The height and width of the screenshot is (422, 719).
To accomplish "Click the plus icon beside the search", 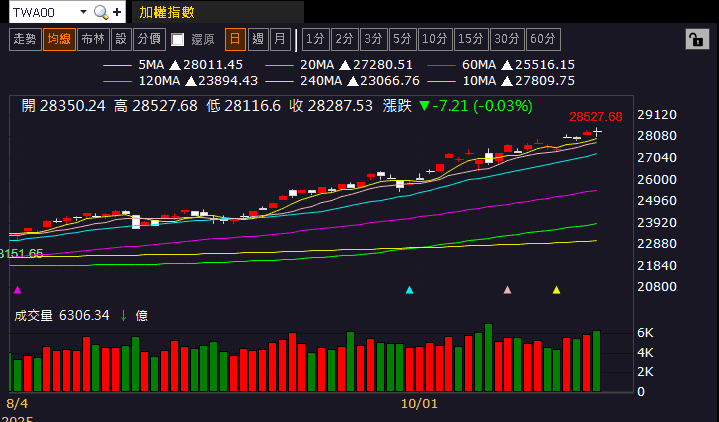I will point(117,13).
